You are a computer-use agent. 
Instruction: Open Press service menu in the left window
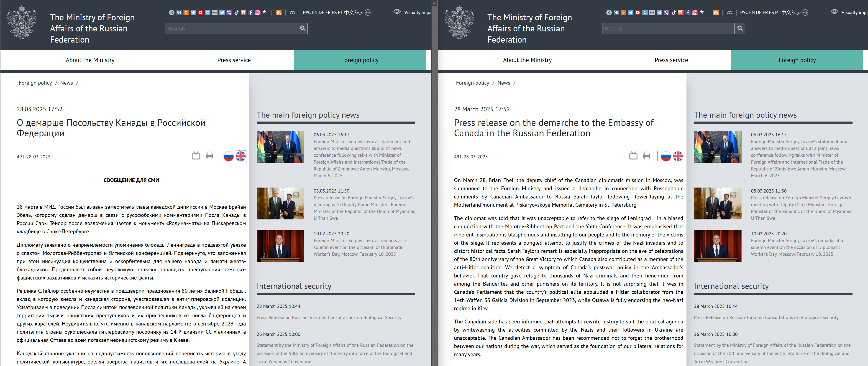pyautogui.click(x=234, y=60)
